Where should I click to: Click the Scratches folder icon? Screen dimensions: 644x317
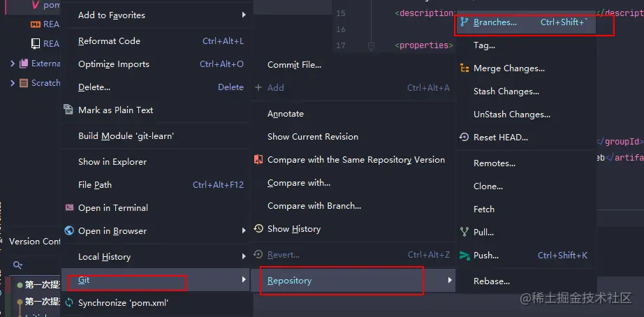pyautogui.click(x=24, y=82)
